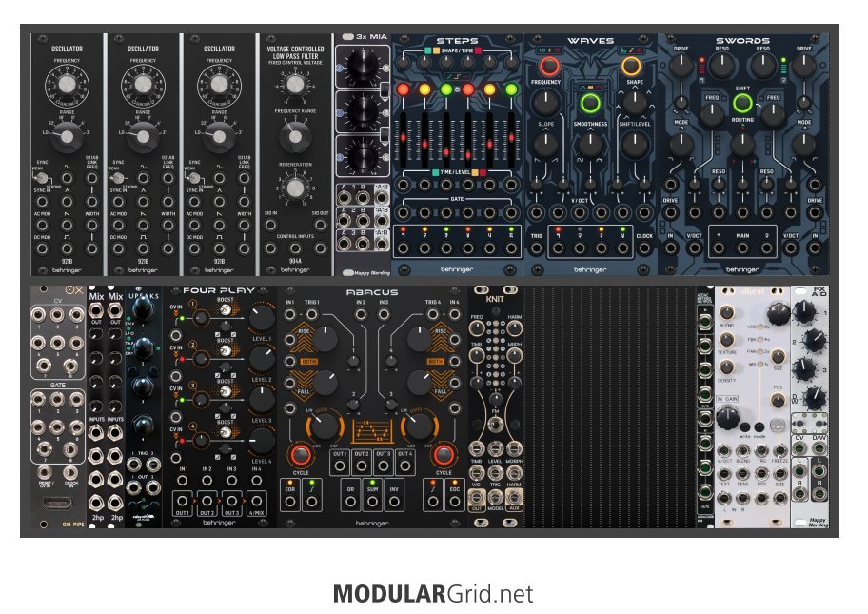Click knob 1 on the FX AID module
Viewport: 868px width, 614px height.
(x=804, y=312)
